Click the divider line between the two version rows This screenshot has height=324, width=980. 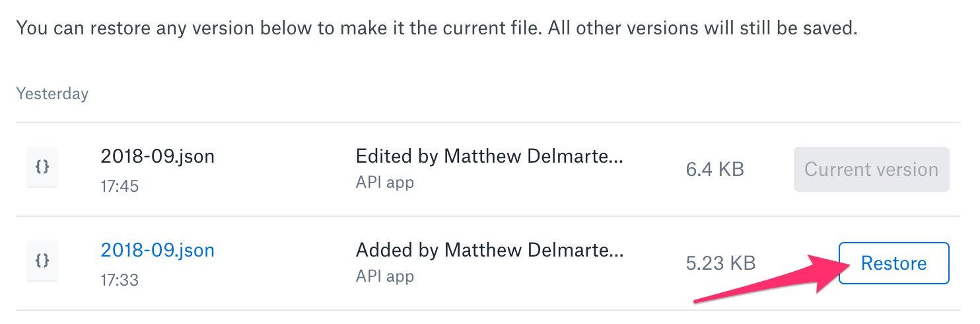click(x=488, y=216)
